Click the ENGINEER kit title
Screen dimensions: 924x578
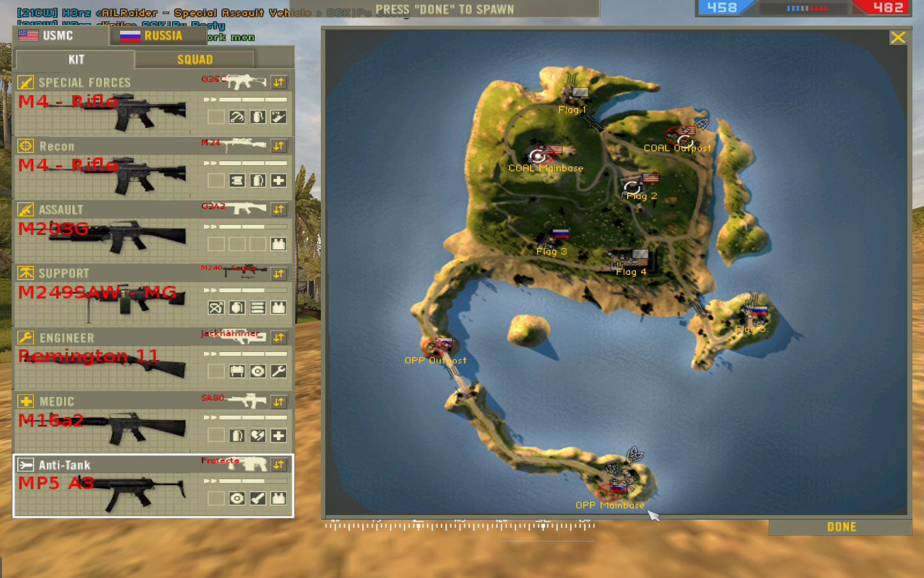[67, 338]
